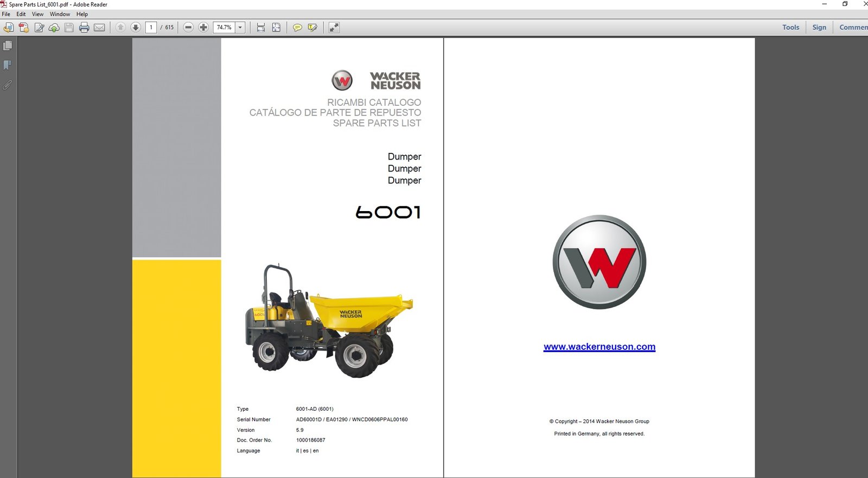Click the zoom out minus button

point(188,27)
